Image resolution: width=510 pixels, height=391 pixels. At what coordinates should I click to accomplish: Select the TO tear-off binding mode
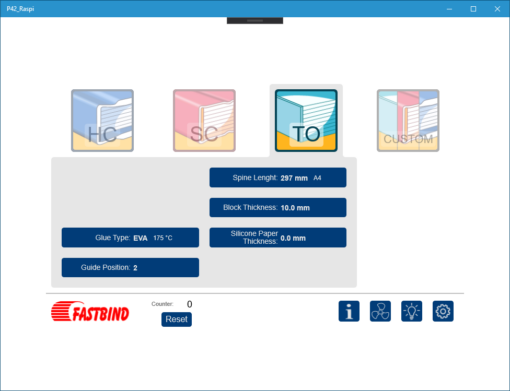pyautogui.click(x=306, y=120)
